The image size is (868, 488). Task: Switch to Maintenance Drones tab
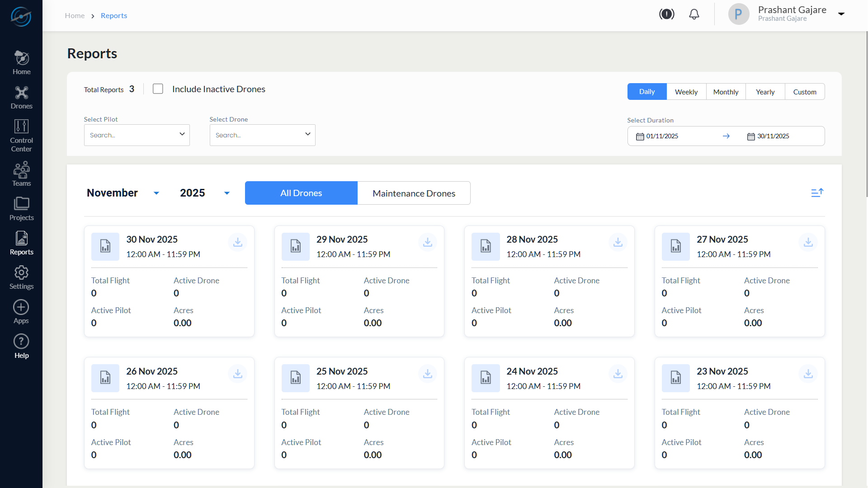[414, 193]
